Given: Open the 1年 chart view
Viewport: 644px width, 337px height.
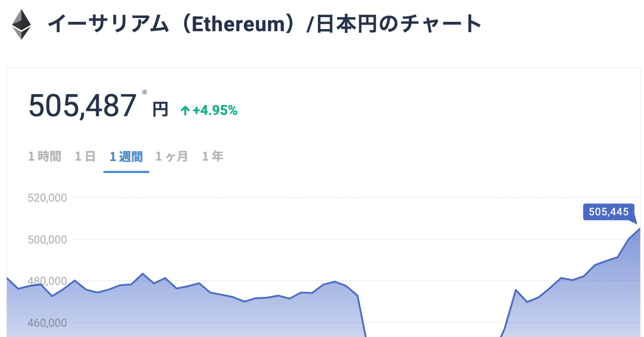Looking at the screenshot, I should tap(212, 156).
